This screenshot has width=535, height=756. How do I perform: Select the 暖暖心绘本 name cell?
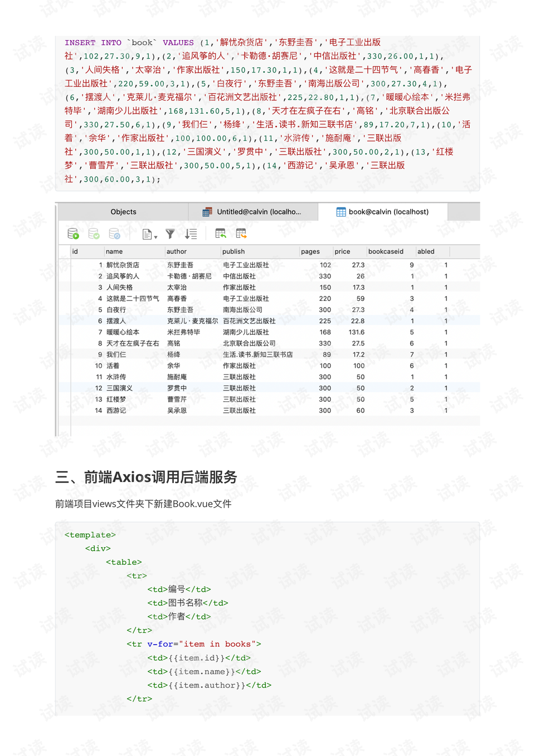[x=123, y=332]
